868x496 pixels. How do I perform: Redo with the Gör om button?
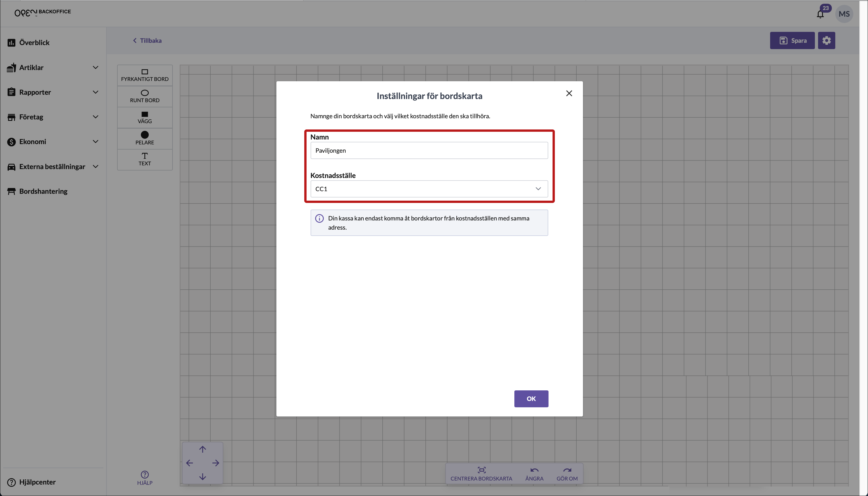pos(567,474)
